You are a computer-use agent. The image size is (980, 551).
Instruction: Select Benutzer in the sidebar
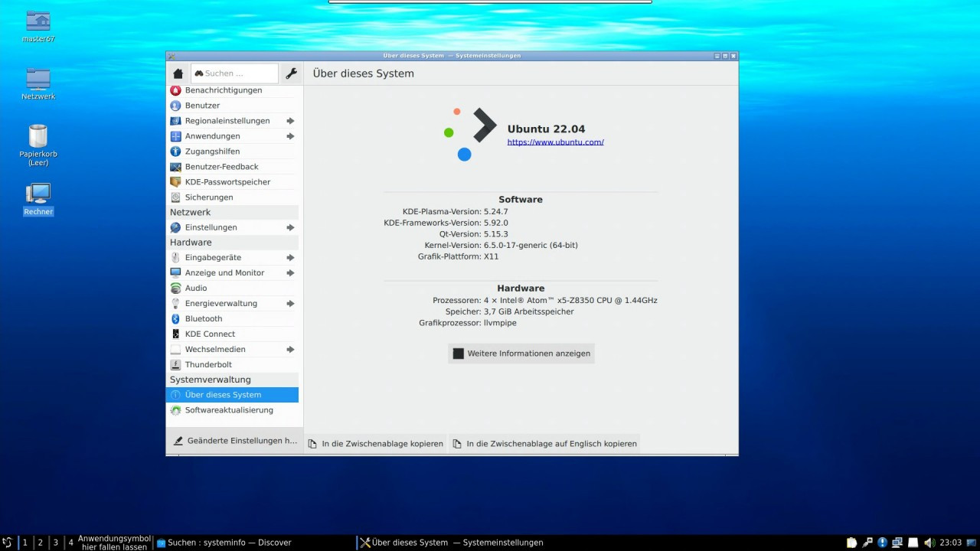pyautogui.click(x=232, y=106)
